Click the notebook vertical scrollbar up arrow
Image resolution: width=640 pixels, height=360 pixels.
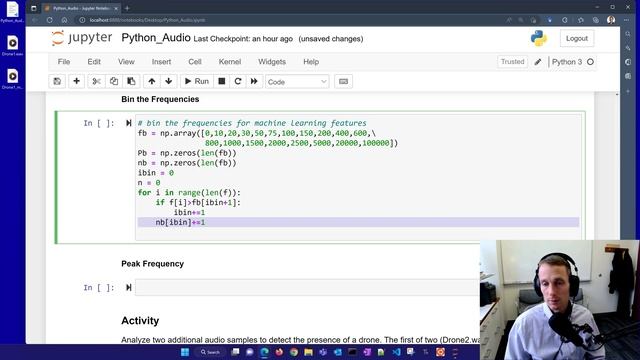pos(617,94)
